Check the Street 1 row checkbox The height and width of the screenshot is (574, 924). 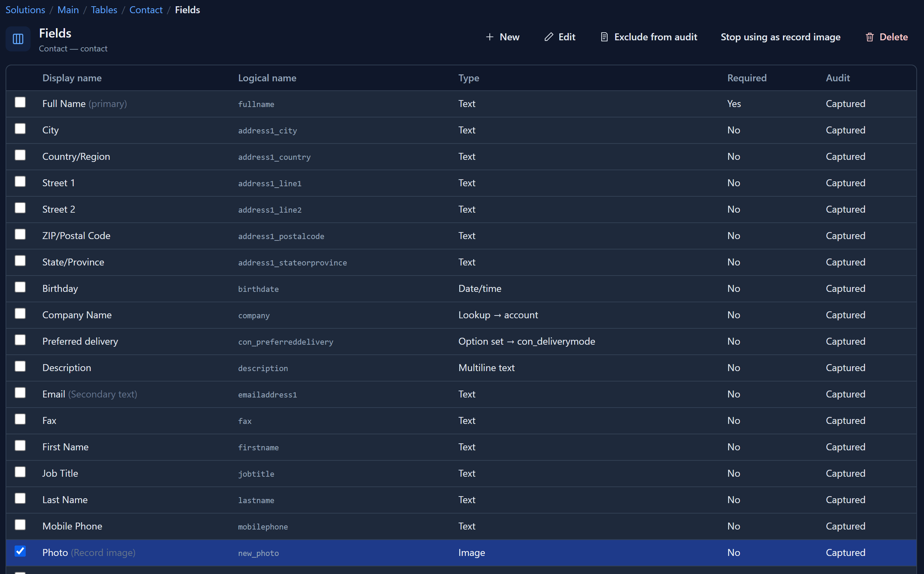click(x=20, y=182)
